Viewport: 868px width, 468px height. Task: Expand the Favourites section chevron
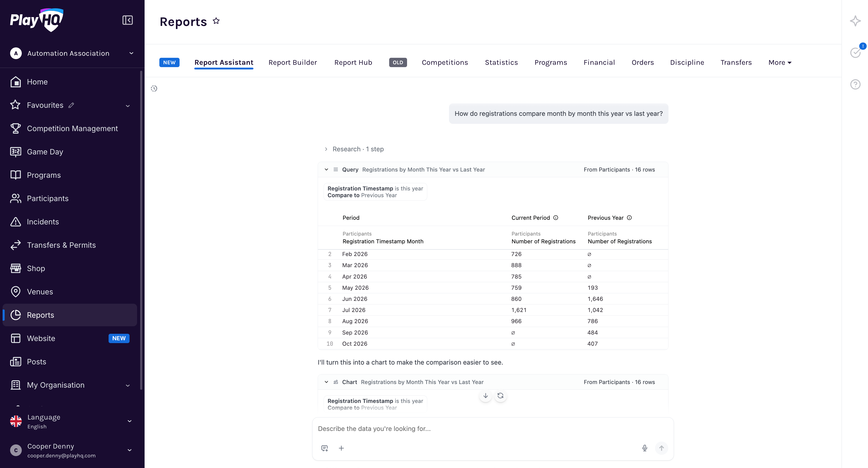click(128, 106)
